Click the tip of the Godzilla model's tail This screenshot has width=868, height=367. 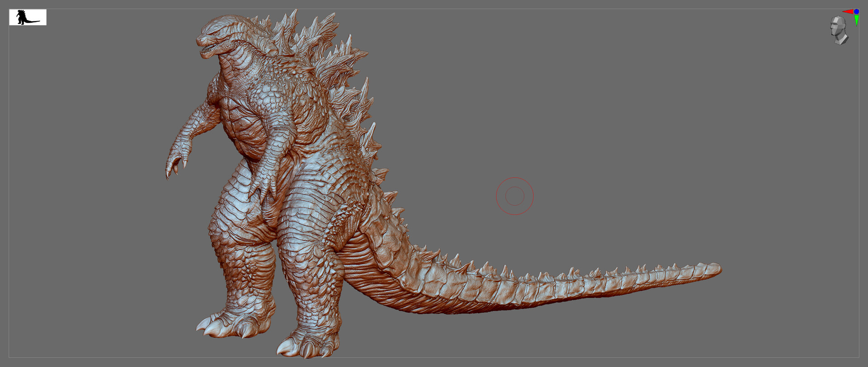(714, 269)
